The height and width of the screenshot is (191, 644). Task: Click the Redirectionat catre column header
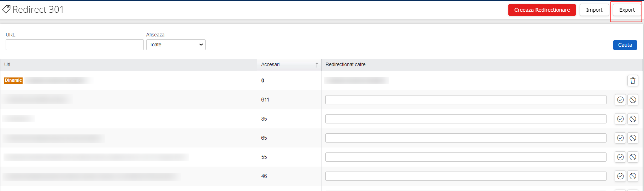point(347,64)
